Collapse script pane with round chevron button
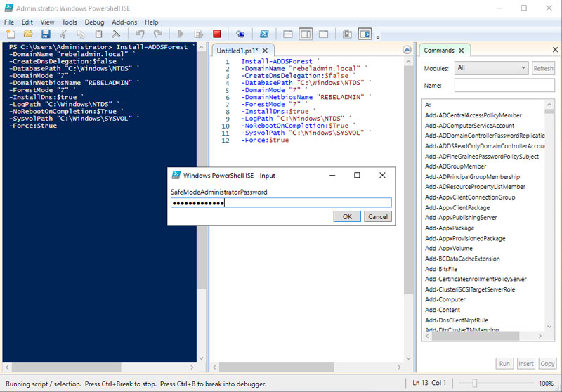Image resolution: width=562 pixels, height=392 pixels. pos(407,50)
